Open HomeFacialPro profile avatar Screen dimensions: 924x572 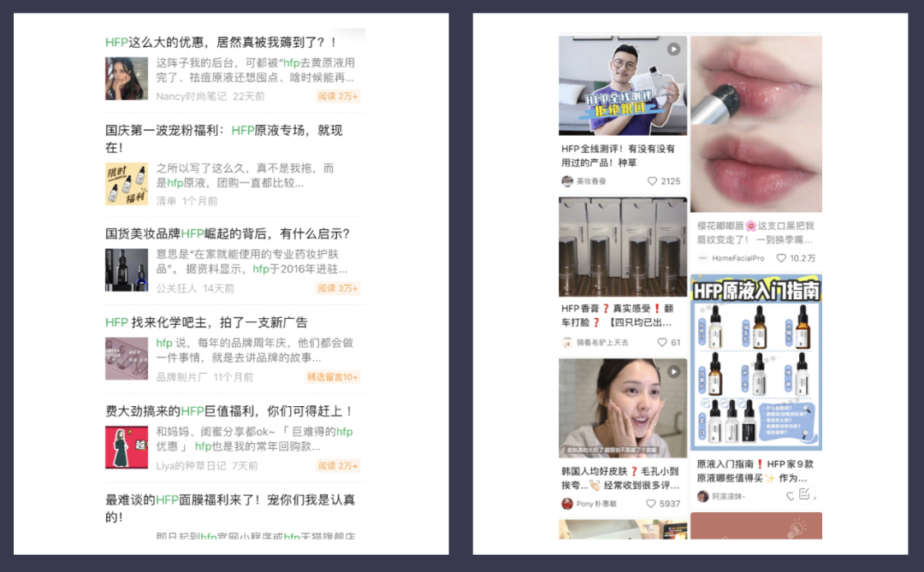coord(702,258)
